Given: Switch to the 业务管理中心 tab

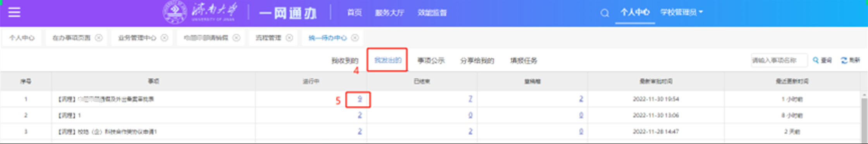Looking at the screenshot, I should (137, 38).
